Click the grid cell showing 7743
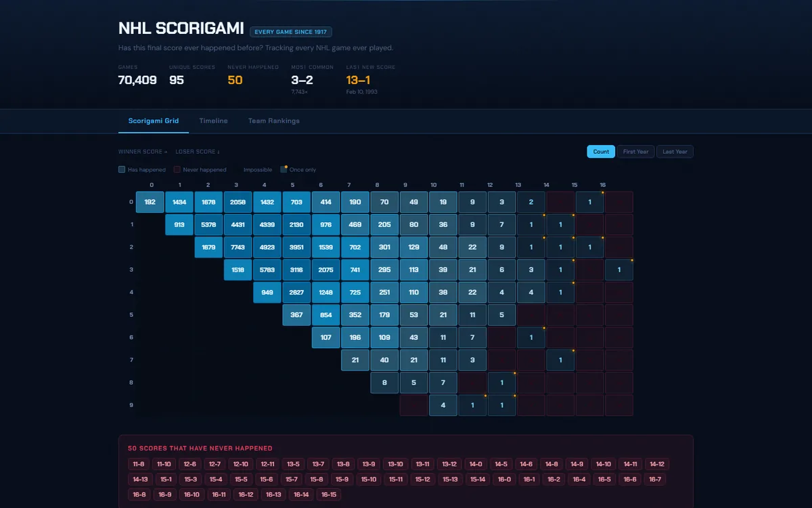The width and height of the screenshot is (812, 508). [x=238, y=247]
